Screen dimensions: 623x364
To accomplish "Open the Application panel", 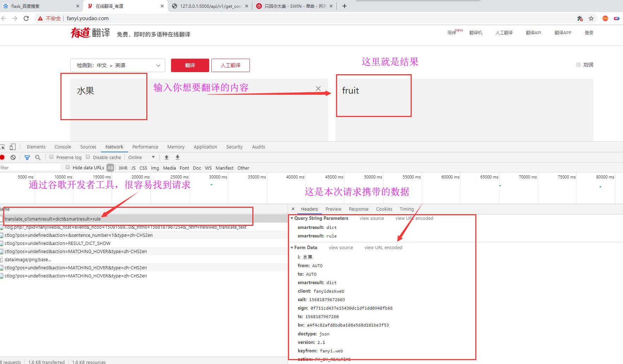I will point(205,147).
